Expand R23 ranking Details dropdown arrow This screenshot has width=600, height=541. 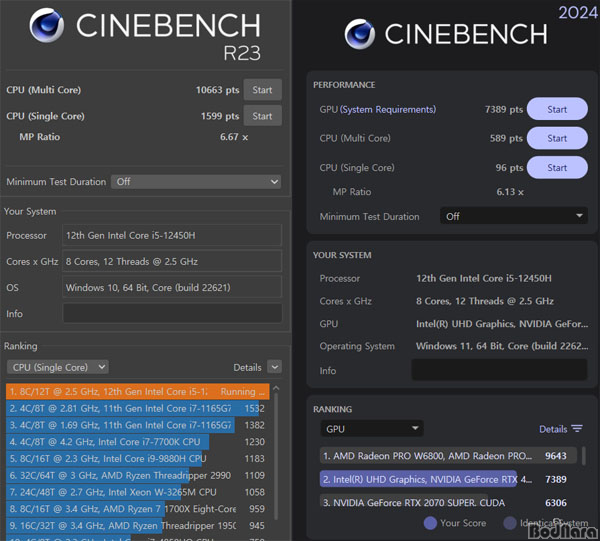[275, 367]
